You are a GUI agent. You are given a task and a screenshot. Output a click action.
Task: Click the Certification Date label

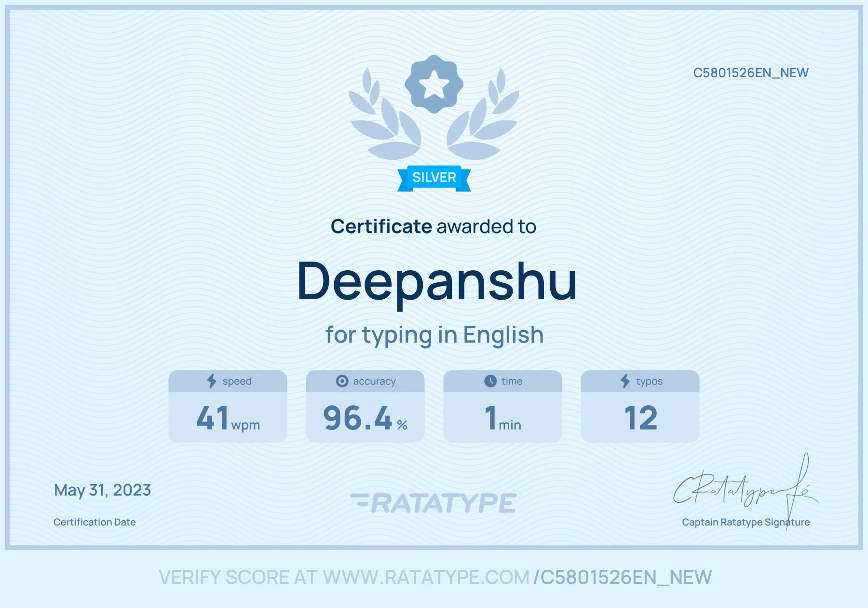click(95, 522)
